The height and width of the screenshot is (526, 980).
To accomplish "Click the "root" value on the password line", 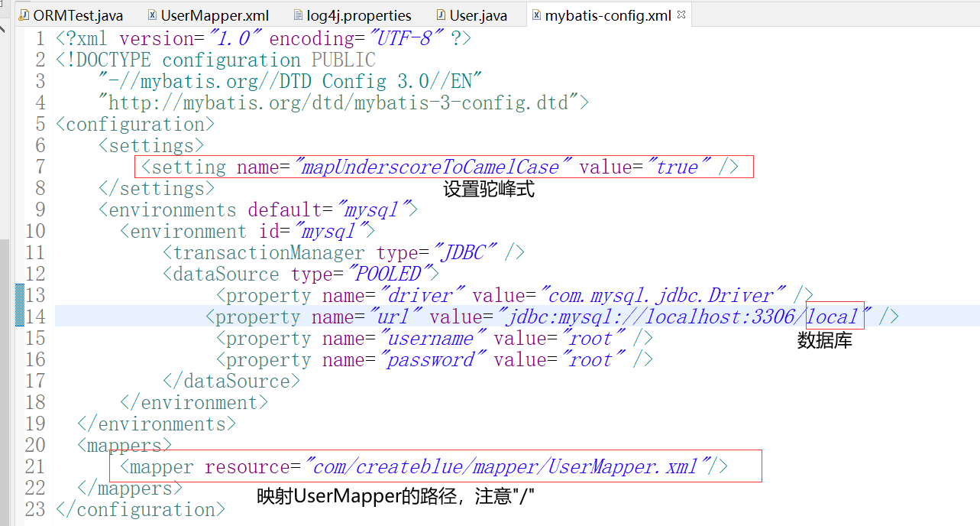I will [593, 359].
